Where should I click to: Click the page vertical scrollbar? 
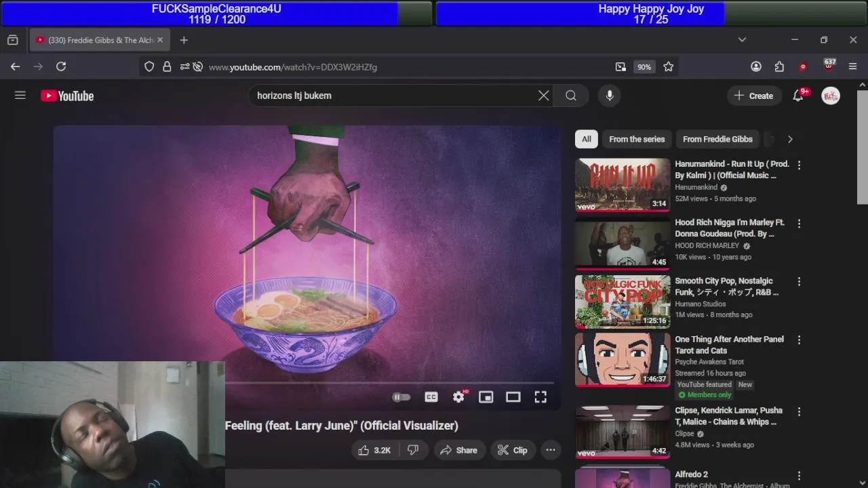coord(863,146)
